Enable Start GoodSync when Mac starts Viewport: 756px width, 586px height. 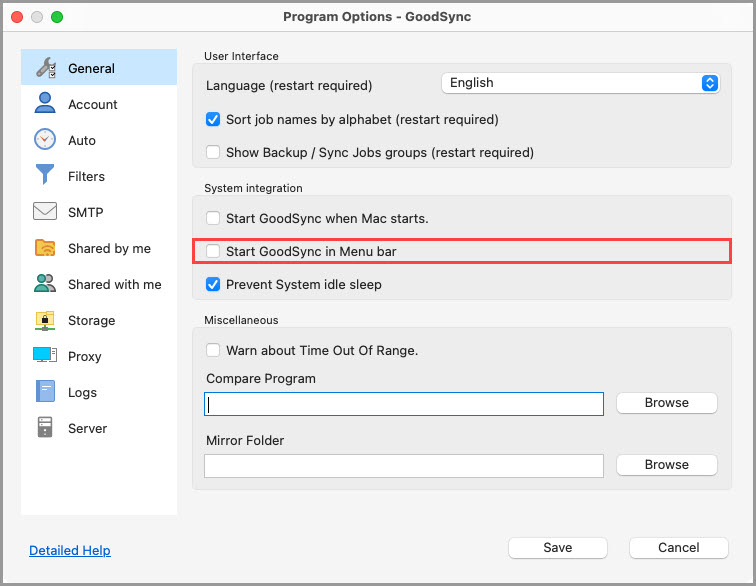pyautogui.click(x=213, y=218)
